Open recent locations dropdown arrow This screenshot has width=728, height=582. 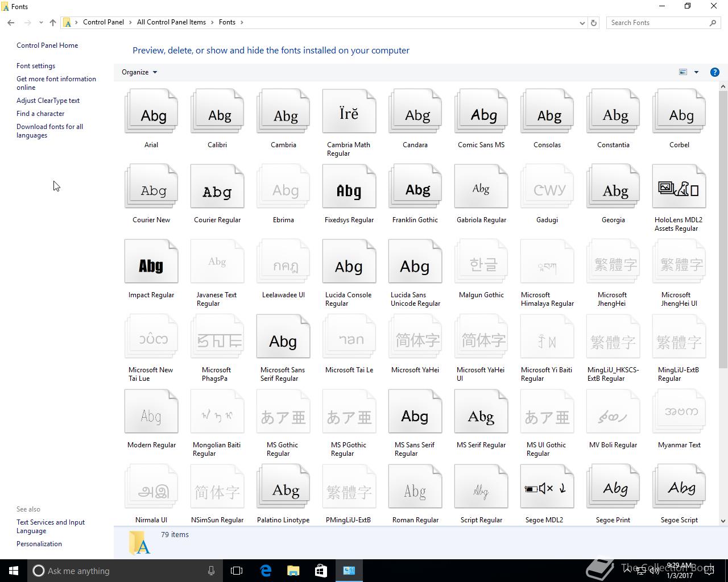pyautogui.click(x=41, y=23)
